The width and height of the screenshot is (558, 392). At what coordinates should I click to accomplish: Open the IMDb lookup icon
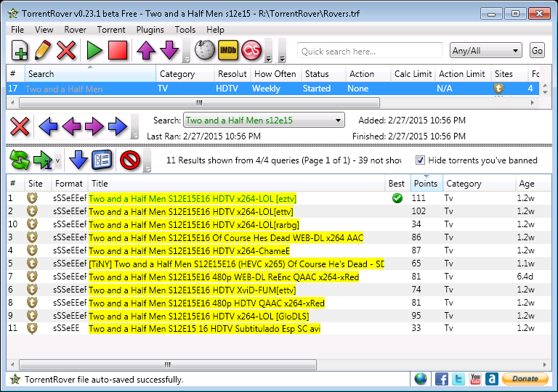click(x=229, y=51)
